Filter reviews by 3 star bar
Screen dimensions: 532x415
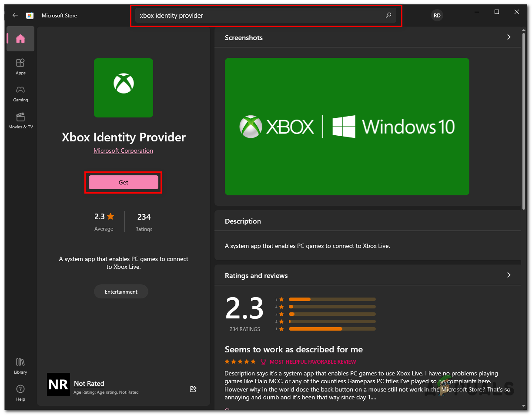tap(332, 314)
